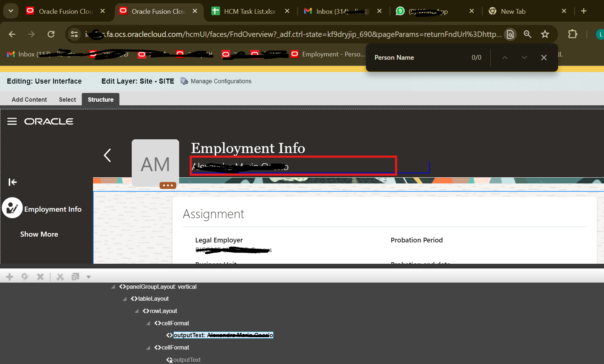
Task: Click the Legal Employer label
Action: coord(219,240)
